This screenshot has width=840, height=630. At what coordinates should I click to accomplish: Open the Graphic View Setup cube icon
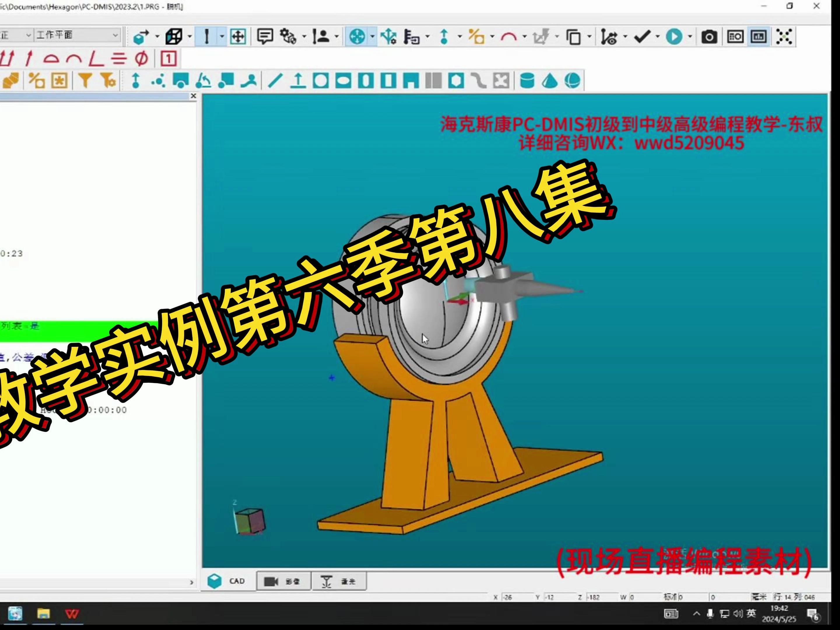[174, 36]
